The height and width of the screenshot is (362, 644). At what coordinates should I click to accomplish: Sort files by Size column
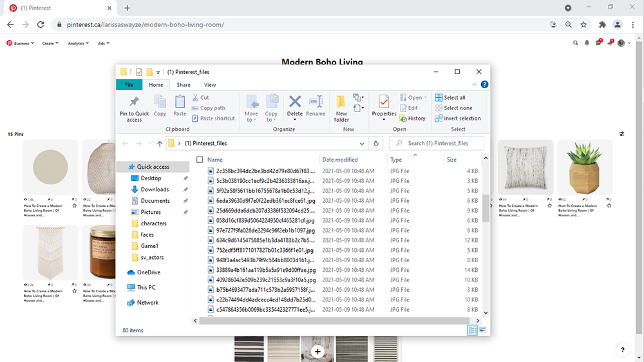(451, 160)
